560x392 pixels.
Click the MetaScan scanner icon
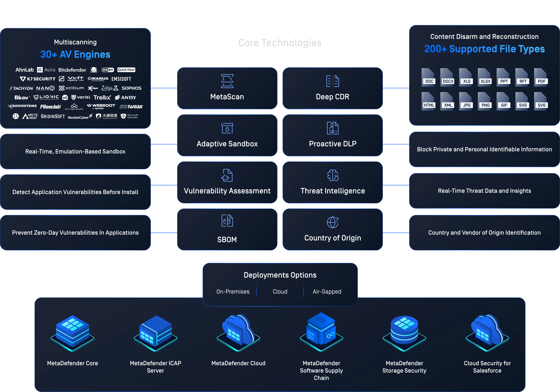[227, 81]
